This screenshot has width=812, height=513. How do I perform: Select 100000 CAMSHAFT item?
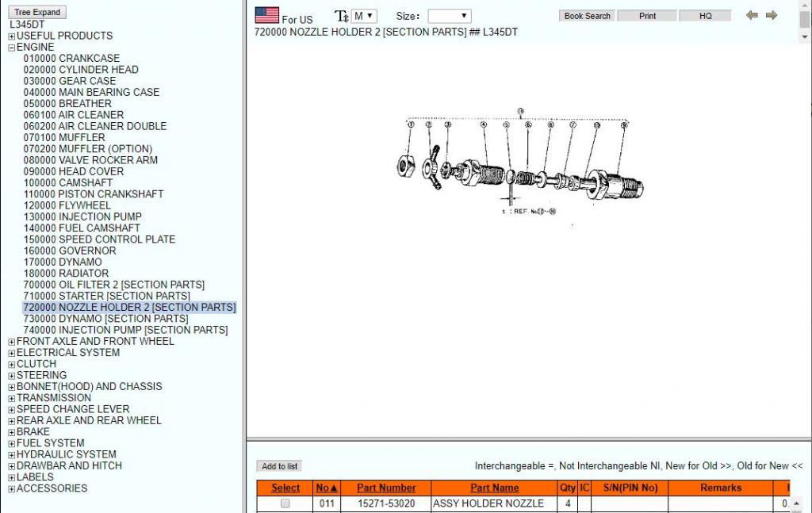point(68,183)
